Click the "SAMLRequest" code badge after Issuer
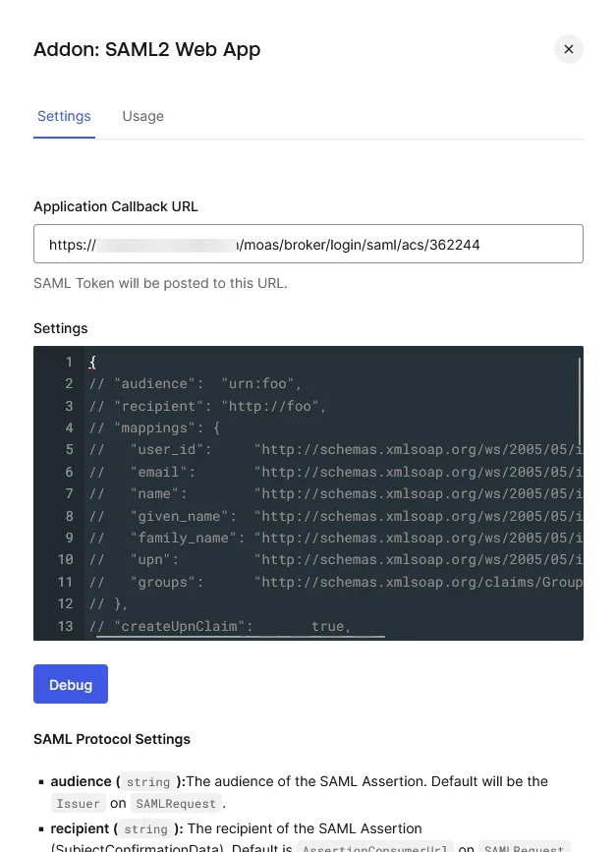Image resolution: width=616 pixels, height=852 pixels. point(173,803)
